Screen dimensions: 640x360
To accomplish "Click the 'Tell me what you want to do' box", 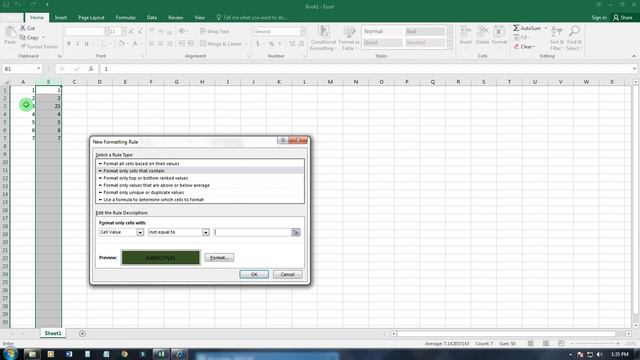I will tap(251, 18).
